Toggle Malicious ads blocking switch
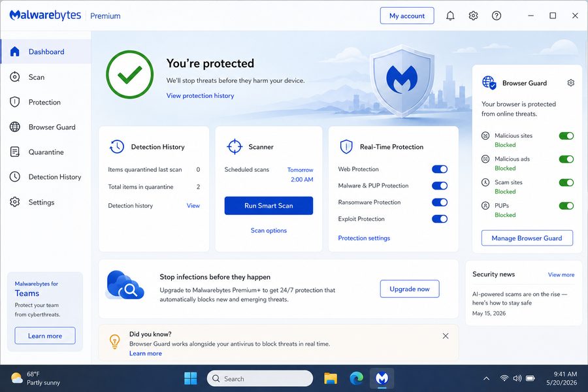 tap(566, 159)
